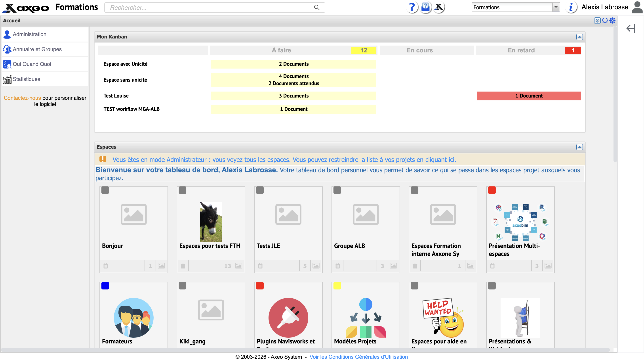Viewport: 644px width, 364px height.
Task: Click trash icon on Tests JLE card
Action: [260, 266]
